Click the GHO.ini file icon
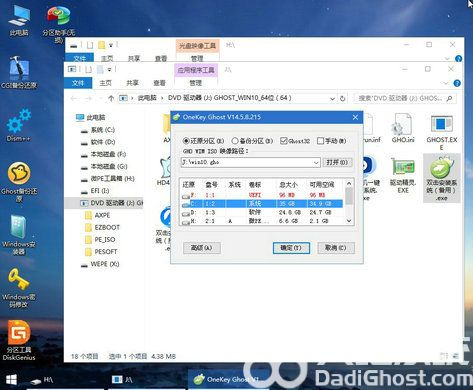Viewport: 473px width, 390px height. pyautogui.click(x=403, y=128)
